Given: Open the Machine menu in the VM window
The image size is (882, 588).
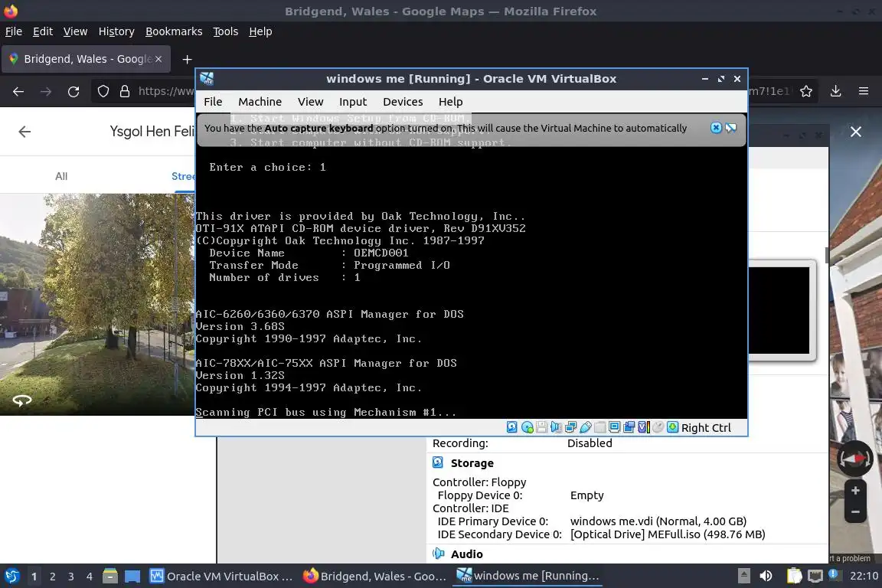Looking at the screenshot, I should pyautogui.click(x=260, y=102).
